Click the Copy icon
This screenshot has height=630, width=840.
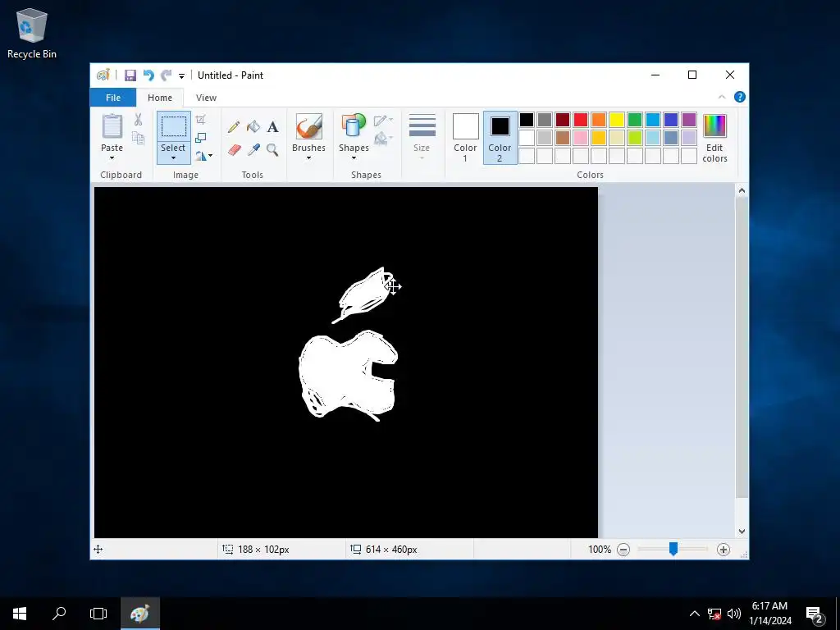click(138, 138)
